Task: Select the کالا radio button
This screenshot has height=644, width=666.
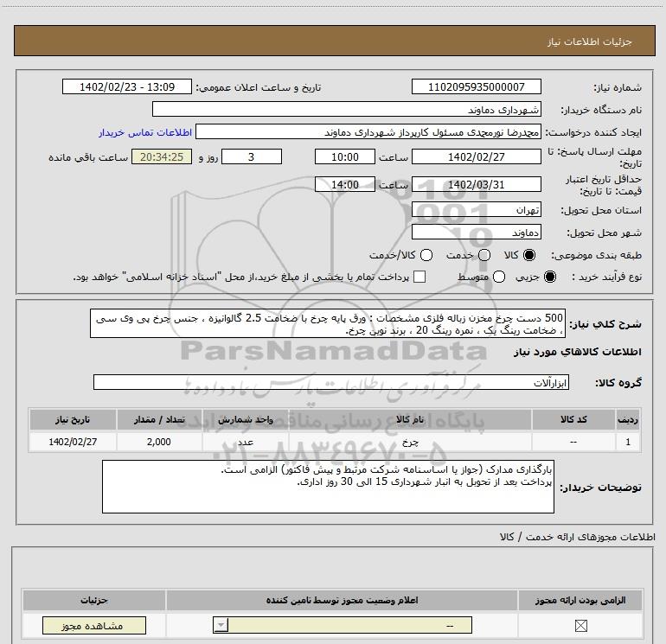Action: click(529, 255)
